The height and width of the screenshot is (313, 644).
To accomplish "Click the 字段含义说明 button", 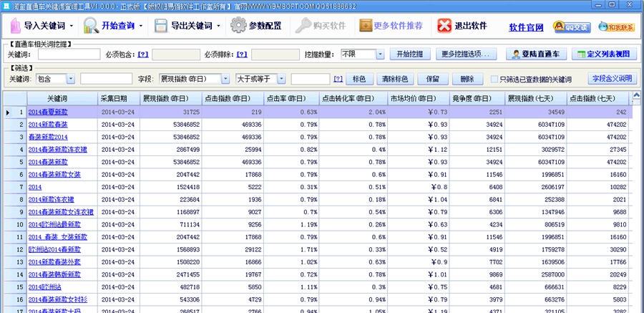I will pos(613,79).
